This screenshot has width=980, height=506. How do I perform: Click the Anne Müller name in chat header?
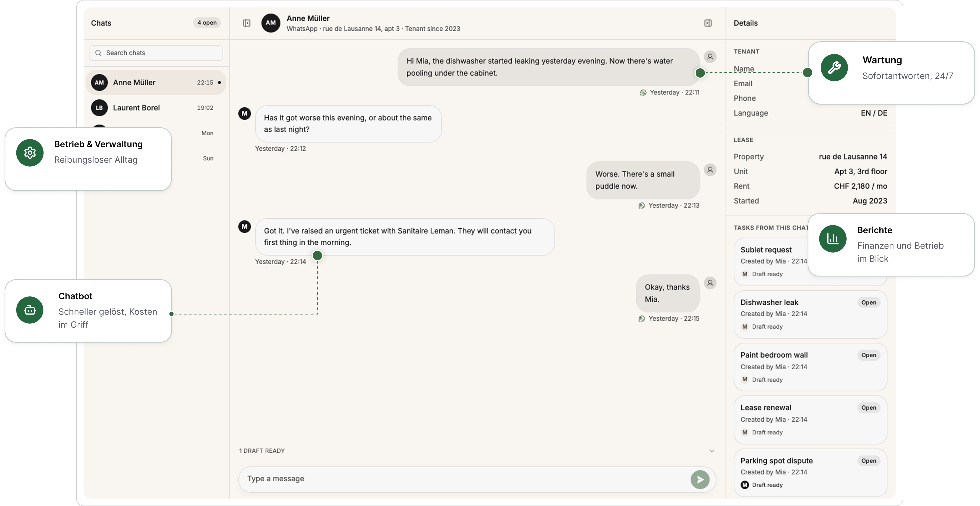pyautogui.click(x=308, y=18)
